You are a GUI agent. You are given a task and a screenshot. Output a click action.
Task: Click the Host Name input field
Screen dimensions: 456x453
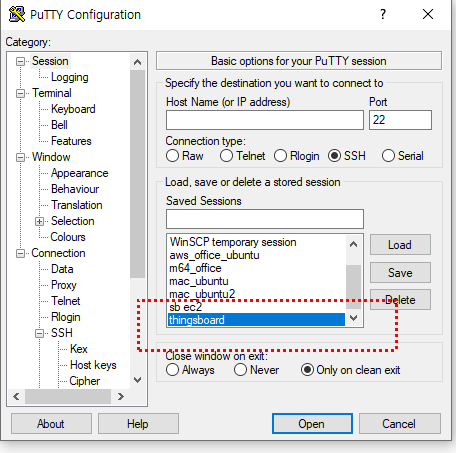click(x=265, y=120)
